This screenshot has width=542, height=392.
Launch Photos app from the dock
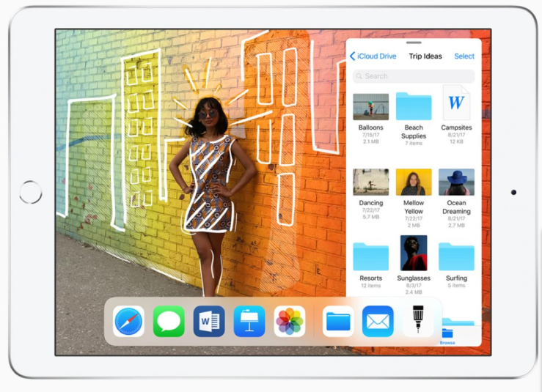click(290, 321)
